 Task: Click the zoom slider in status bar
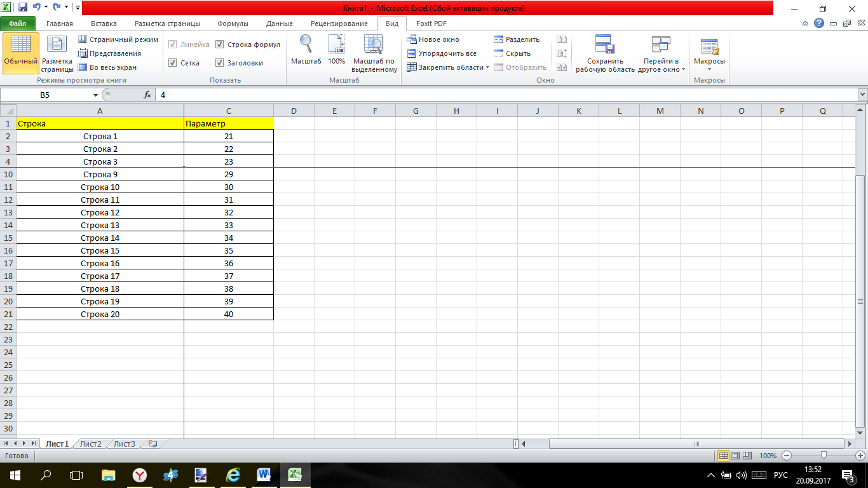824,456
